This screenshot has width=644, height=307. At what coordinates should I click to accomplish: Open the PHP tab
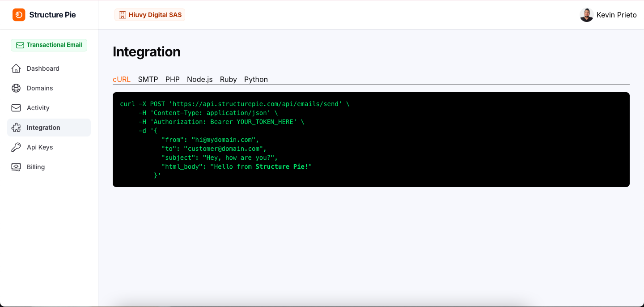point(173,79)
